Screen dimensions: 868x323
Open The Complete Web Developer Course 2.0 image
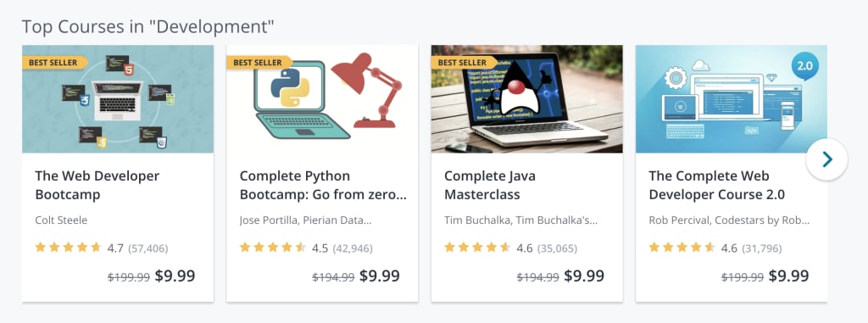point(732,99)
